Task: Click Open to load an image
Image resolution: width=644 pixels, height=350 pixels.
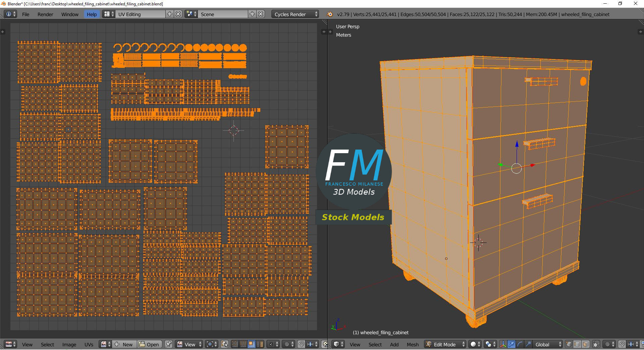Action: tap(149, 344)
